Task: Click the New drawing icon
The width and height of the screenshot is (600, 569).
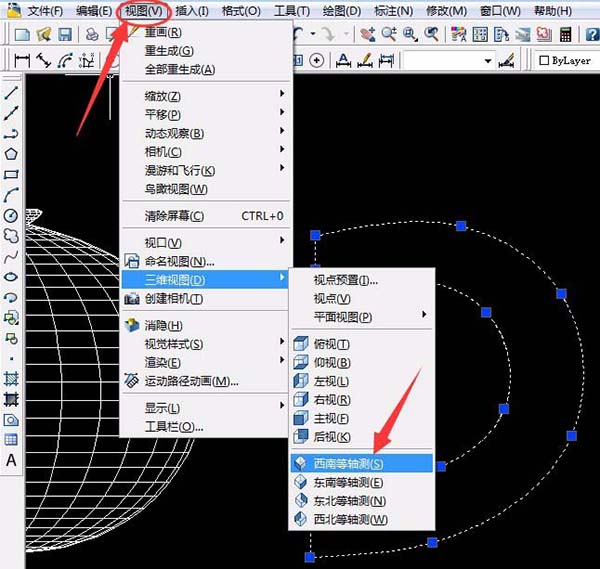Action: coord(22,35)
